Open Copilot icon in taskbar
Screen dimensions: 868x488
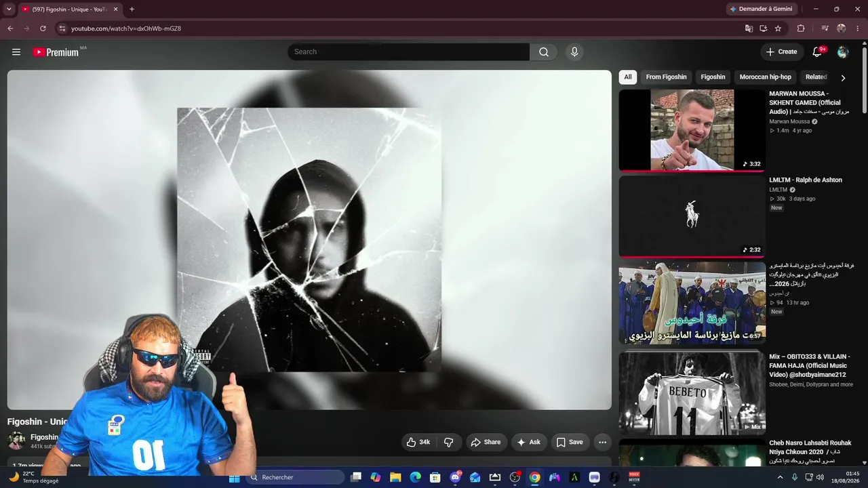(x=376, y=477)
